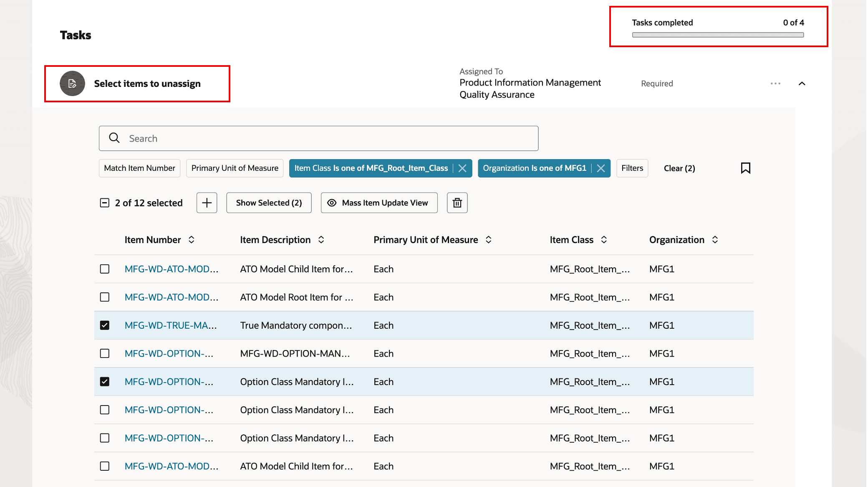
Task: Click the trash delete icon button
Action: click(457, 203)
